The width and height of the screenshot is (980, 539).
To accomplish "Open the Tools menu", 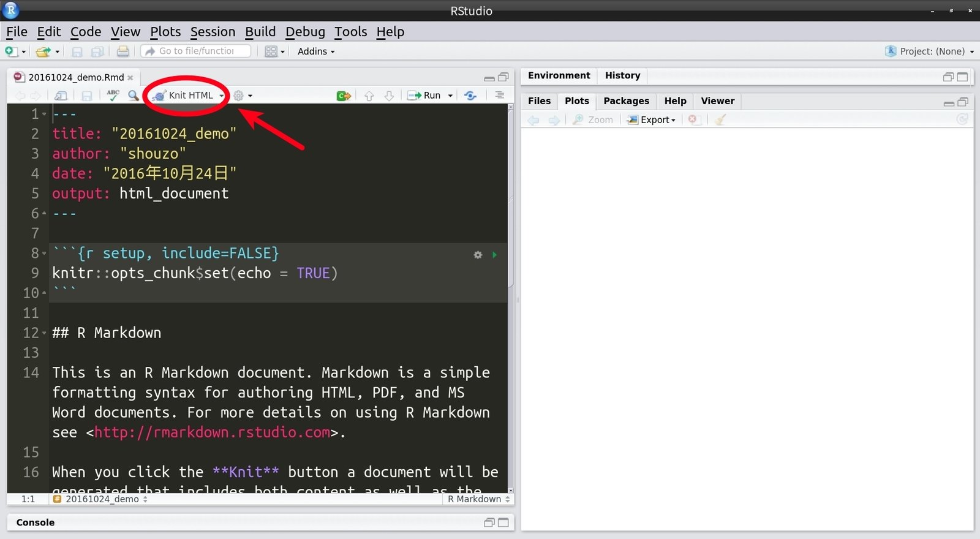I will click(350, 32).
